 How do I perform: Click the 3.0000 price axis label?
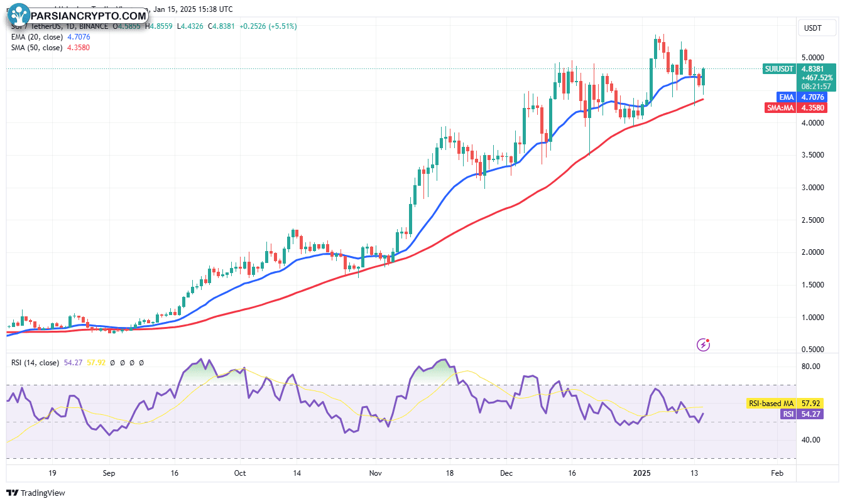coord(812,188)
